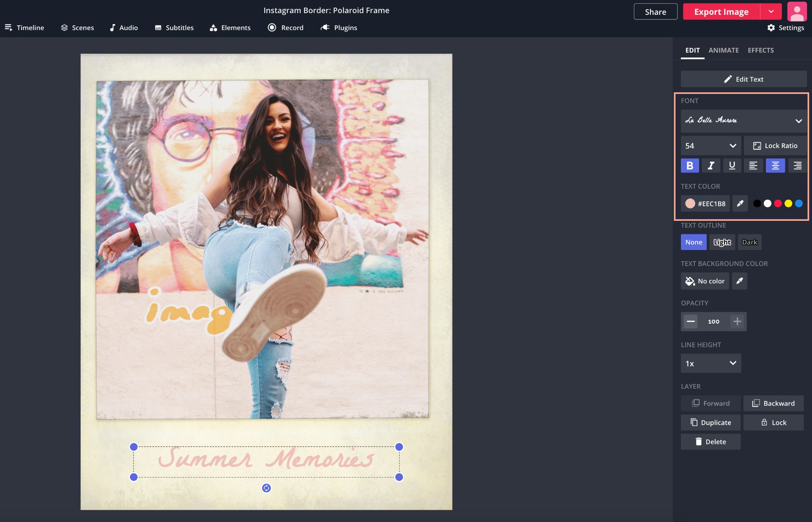
Task: Toggle bold formatting off
Action: [x=690, y=166]
